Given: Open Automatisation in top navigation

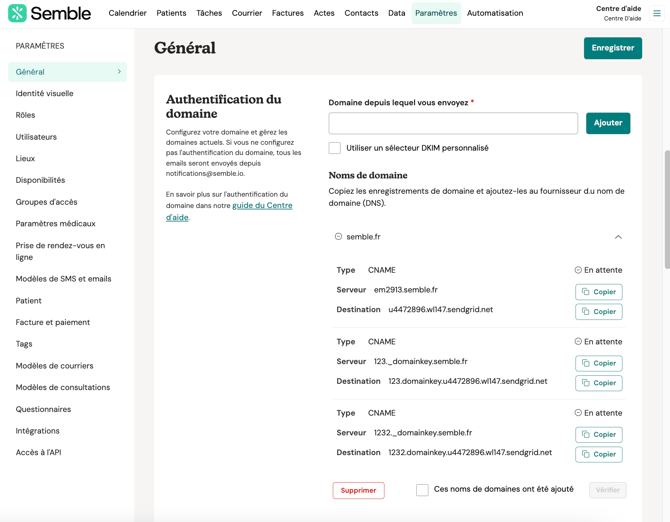Looking at the screenshot, I should click(495, 13).
